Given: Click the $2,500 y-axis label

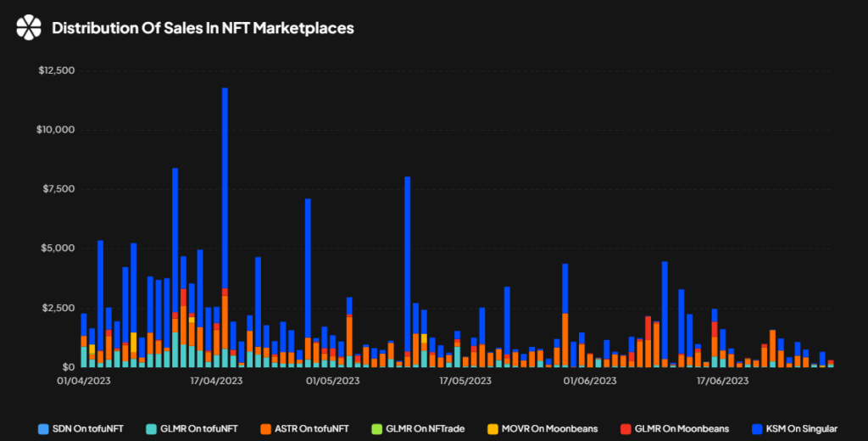Looking at the screenshot, I should (x=58, y=308).
